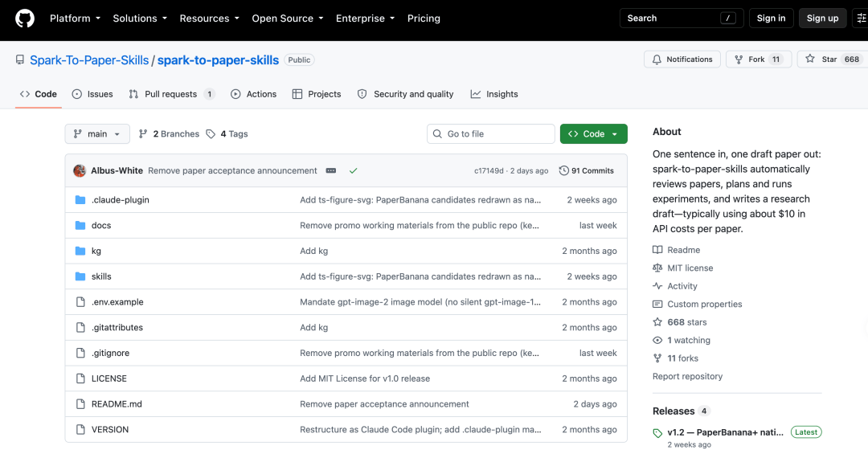Open the .claude-plugin folder icon
This screenshot has width=868, height=450.
(80, 200)
